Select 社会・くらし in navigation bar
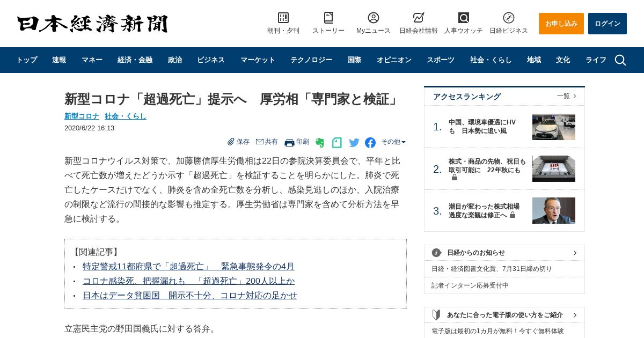644x338 pixels. point(491,60)
